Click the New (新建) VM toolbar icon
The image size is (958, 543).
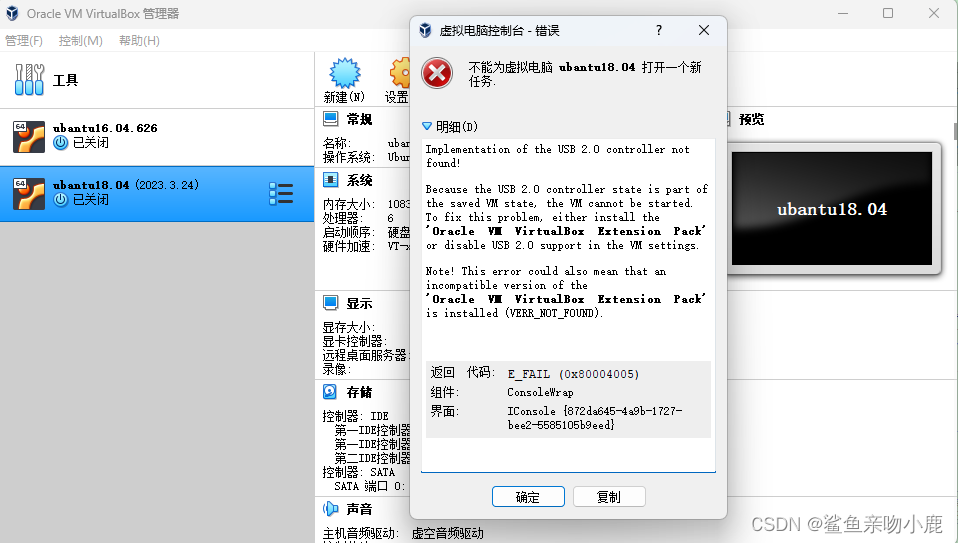pos(345,73)
